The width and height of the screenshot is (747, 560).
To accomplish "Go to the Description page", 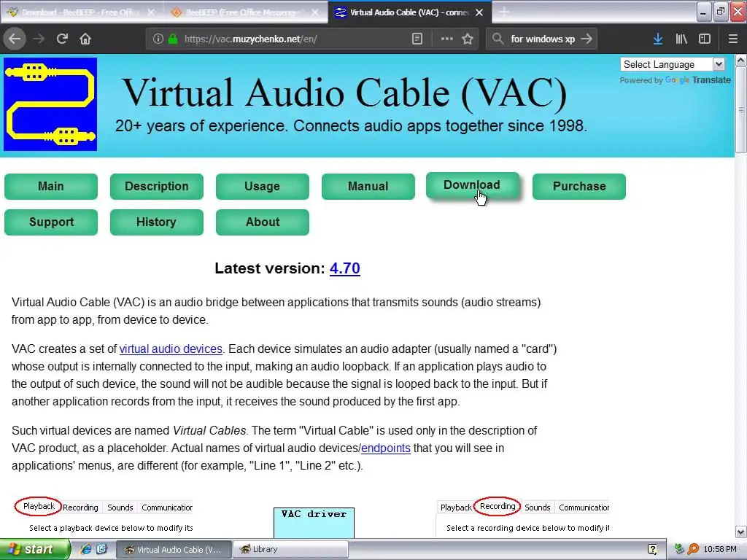I will click(x=157, y=186).
